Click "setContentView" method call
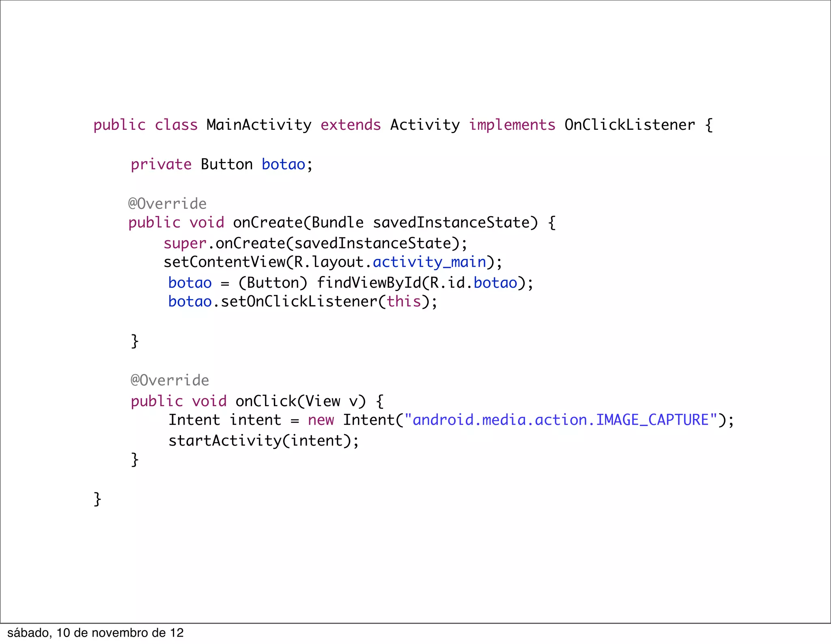The height and width of the screenshot is (644, 831). tap(224, 262)
